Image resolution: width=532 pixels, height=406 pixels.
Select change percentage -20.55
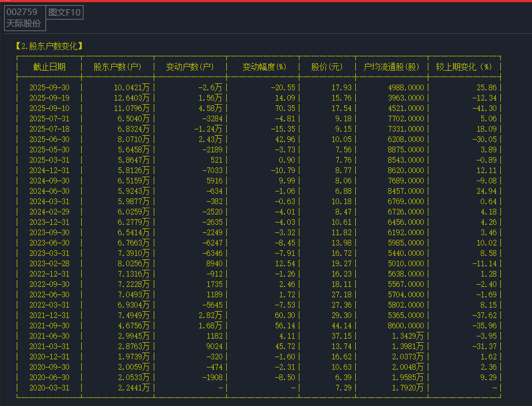tap(283, 87)
